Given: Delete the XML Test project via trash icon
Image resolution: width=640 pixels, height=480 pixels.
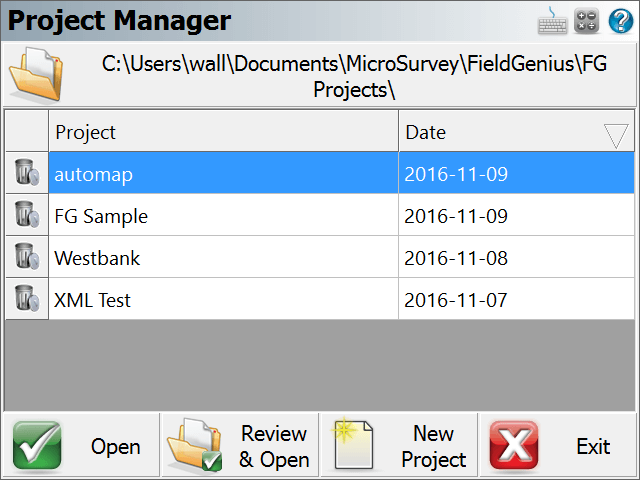Looking at the screenshot, I should click(27, 299).
